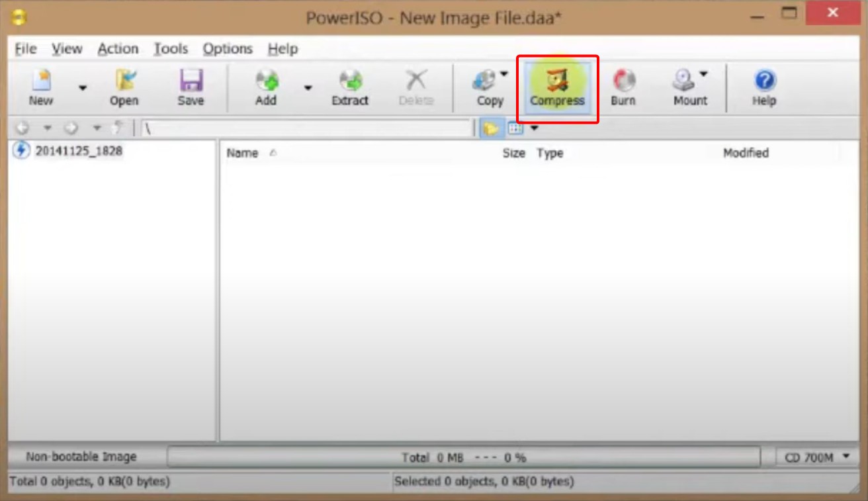Expand the New button dropdown arrow
868x501 pixels.
[x=83, y=88]
